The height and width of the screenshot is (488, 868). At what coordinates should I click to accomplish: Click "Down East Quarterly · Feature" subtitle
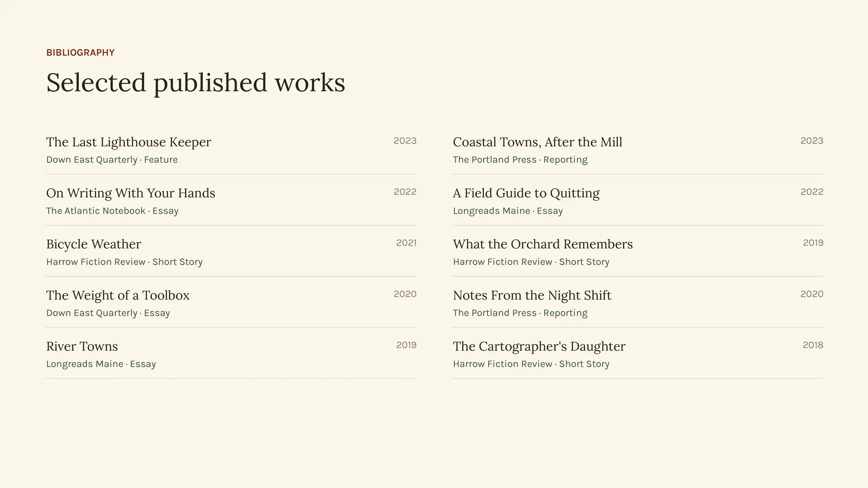point(112,160)
